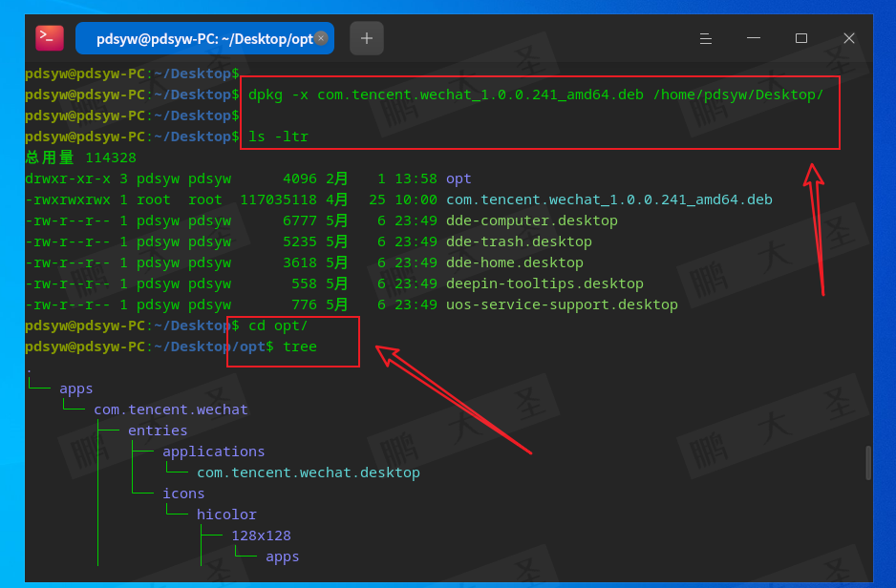
Task: Click the 'com.tencent.wechat' tree folder
Action: [x=171, y=409]
